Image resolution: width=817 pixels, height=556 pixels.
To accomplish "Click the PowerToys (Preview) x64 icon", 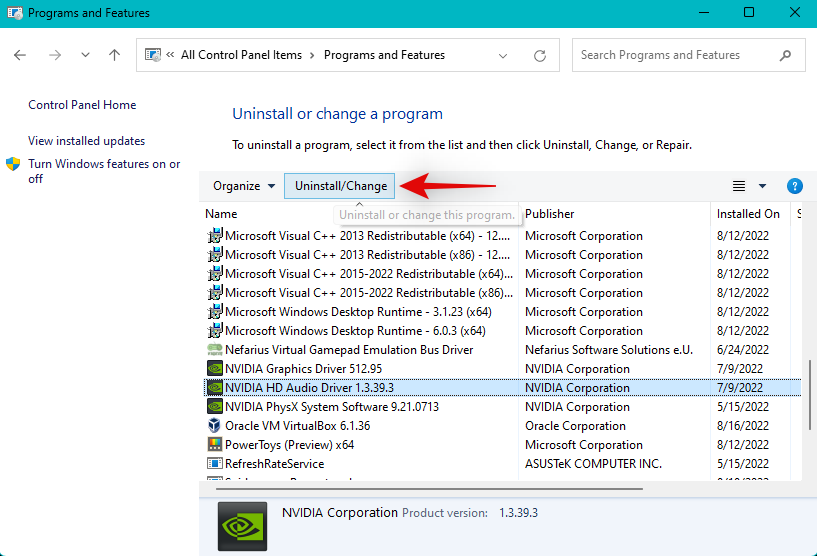I will point(215,445).
